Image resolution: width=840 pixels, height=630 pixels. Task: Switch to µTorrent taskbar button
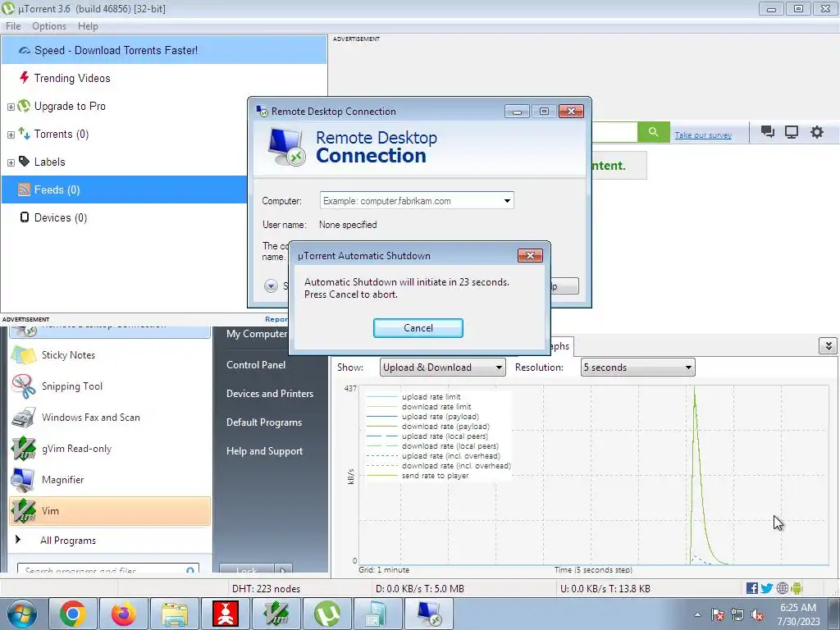point(326,614)
